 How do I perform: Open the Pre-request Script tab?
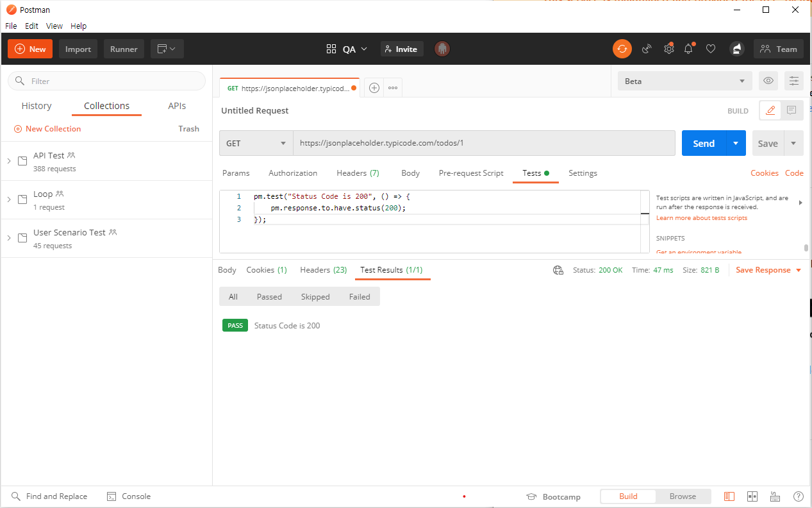471,173
